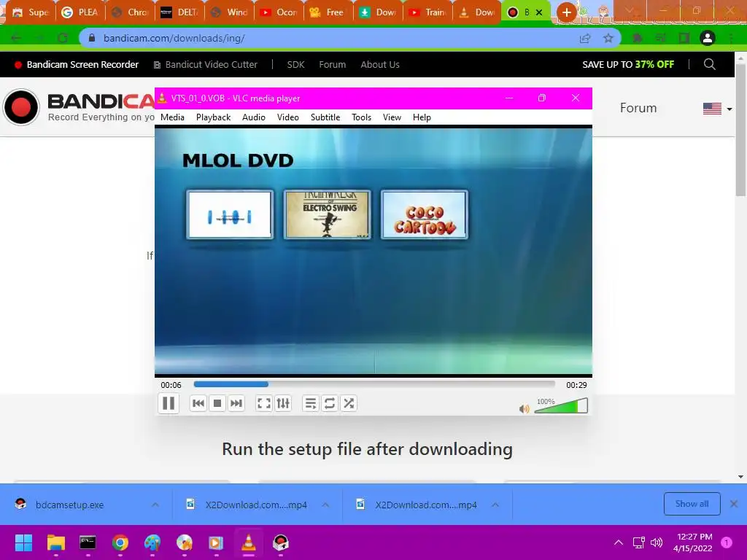
Task: Mute the VLC speaker icon
Action: [x=524, y=408]
